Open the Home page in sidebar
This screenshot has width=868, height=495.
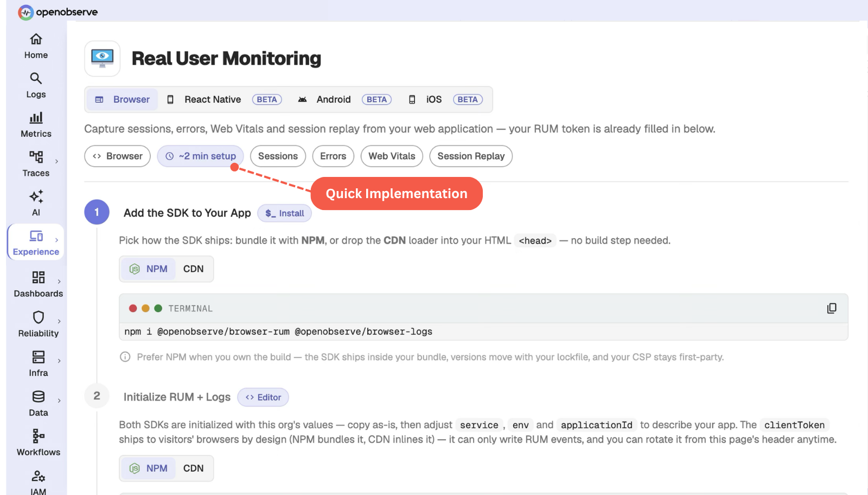point(36,47)
